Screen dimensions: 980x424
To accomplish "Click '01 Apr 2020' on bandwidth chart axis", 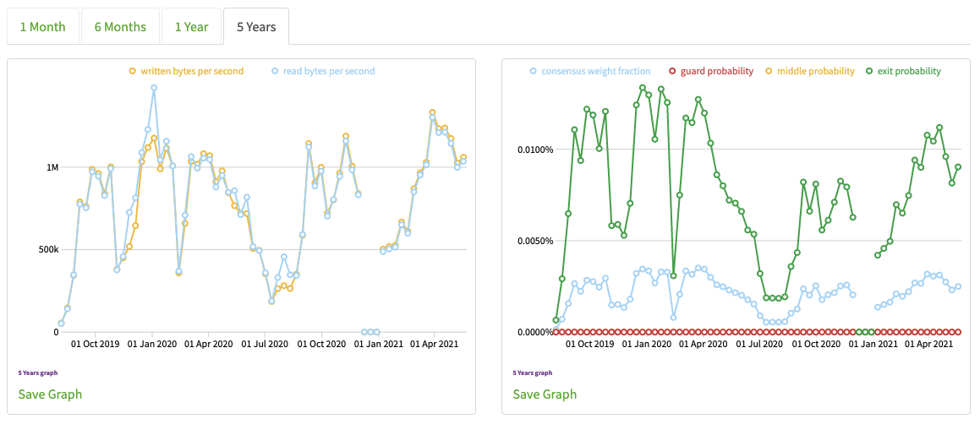I will coord(208,344).
